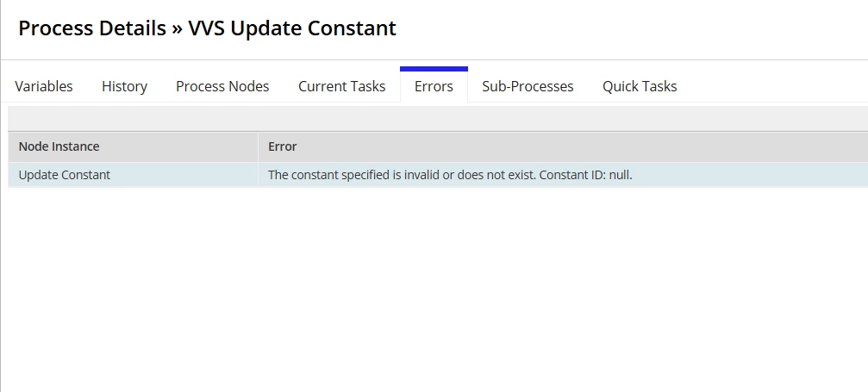868x392 pixels.
Task: Select the Update Constant node instance cell
Action: [x=133, y=175]
